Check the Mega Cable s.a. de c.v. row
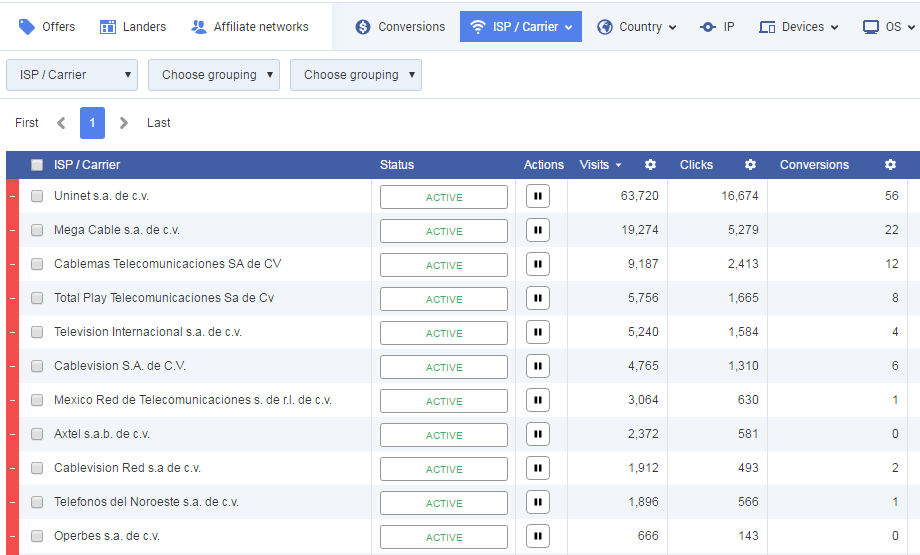Viewport: 920px width, 555px height. 37,230
